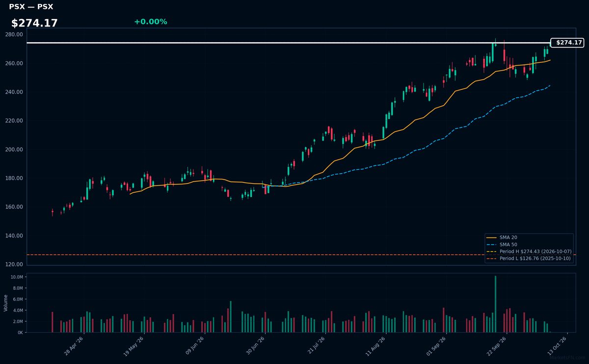Click the 160.00 price axis label

tap(14, 207)
